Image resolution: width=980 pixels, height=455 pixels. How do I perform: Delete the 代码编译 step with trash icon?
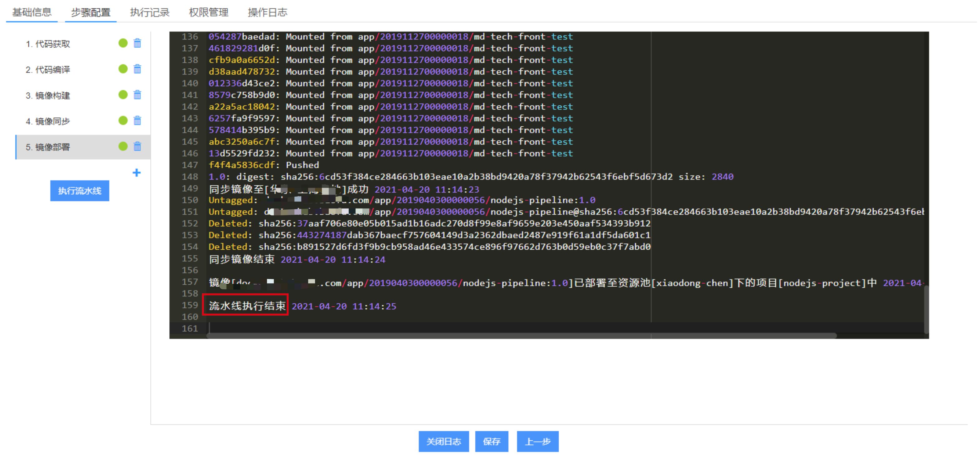click(x=137, y=69)
